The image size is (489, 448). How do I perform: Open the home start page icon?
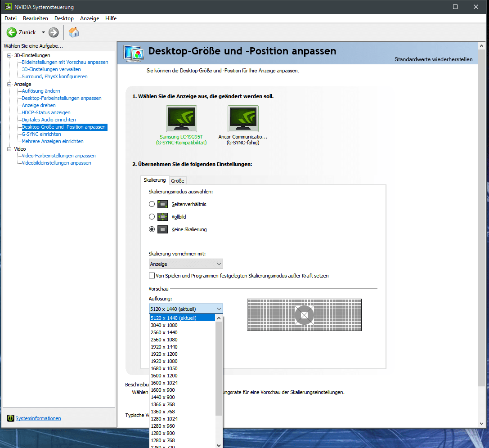74,32
